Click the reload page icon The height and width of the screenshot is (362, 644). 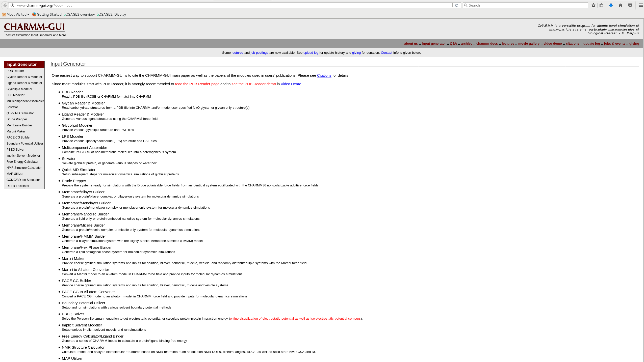pyautogui.click(x=456, y=5)
